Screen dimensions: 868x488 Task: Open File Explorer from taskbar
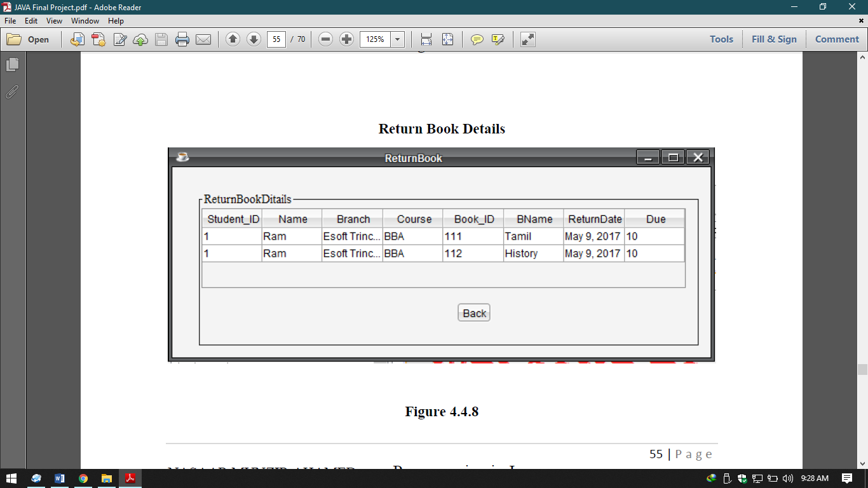pos(107,478)
